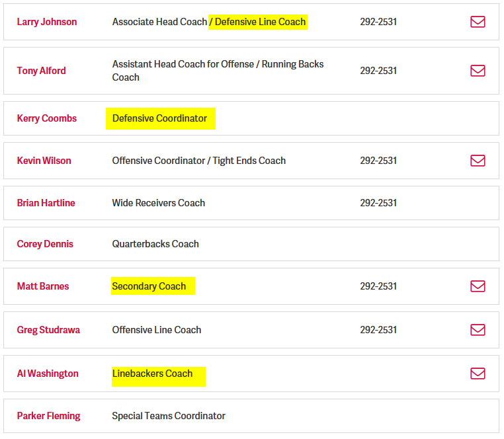
Task: Open the email envelope for Kevin Wilson
Action: pos(478,161)
